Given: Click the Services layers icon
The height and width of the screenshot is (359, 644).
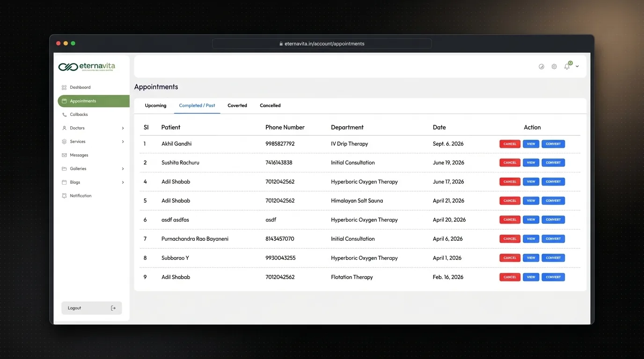Looking at the screenshot, I should pos(64,142).
